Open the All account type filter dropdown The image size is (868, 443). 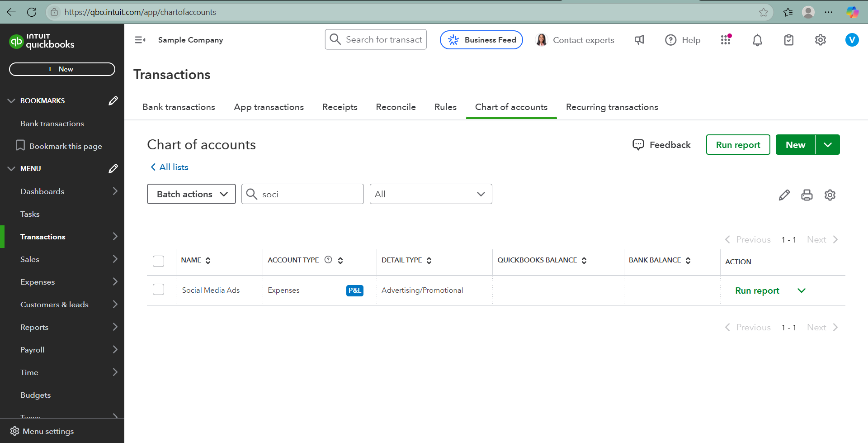pos(431,194)
